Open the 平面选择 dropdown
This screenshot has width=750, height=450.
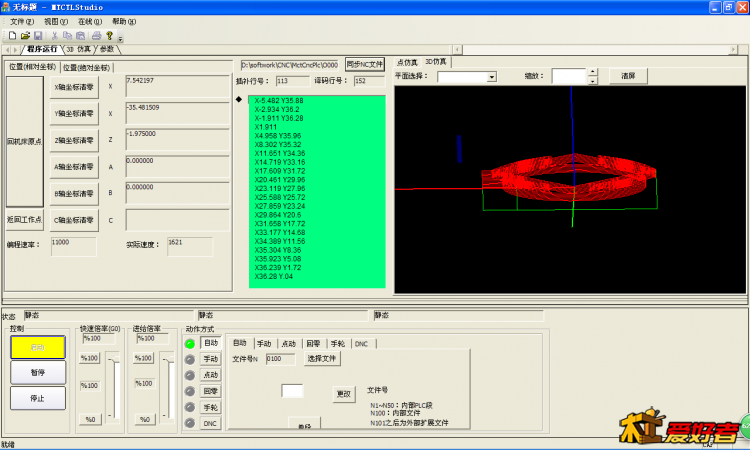point(491,77)
